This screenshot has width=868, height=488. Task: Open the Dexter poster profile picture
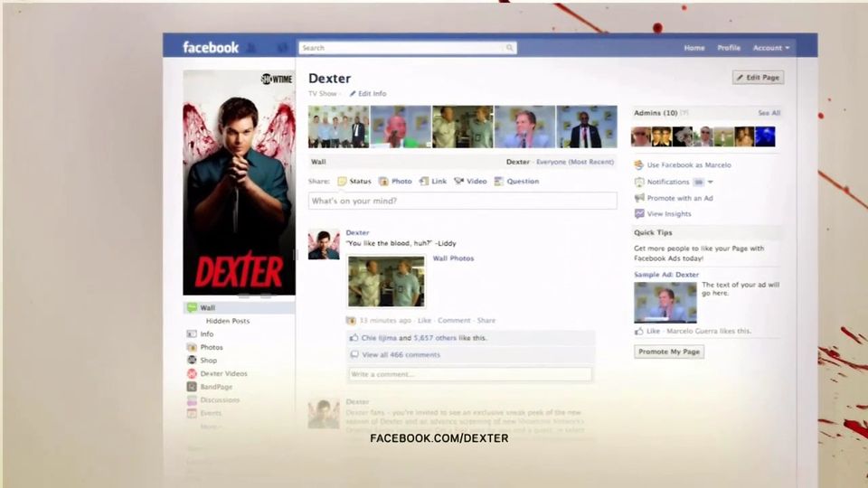tap(239, 183)
